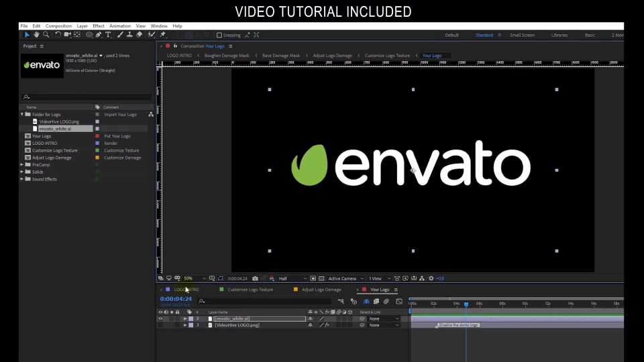The height and width of the screenshot is (362, 644).
Task: Open the 50% magnification dropdown
Action: coord(195,278)
